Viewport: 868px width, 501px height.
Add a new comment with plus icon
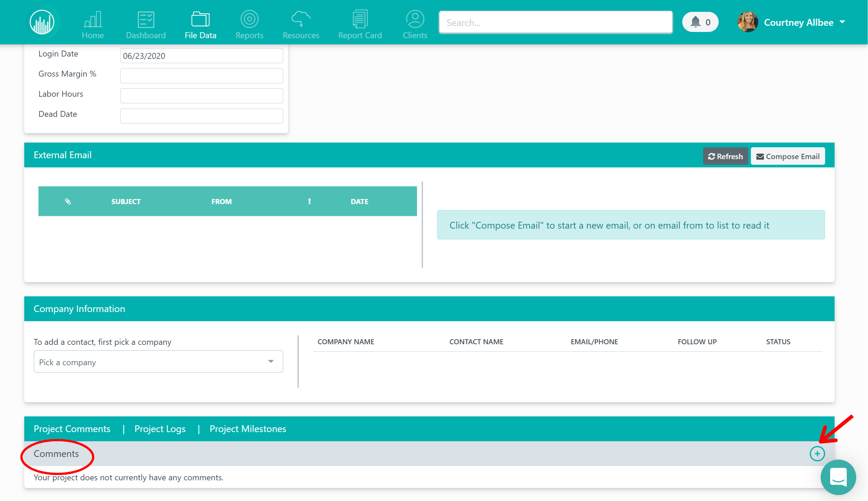[x=817, y=453]
